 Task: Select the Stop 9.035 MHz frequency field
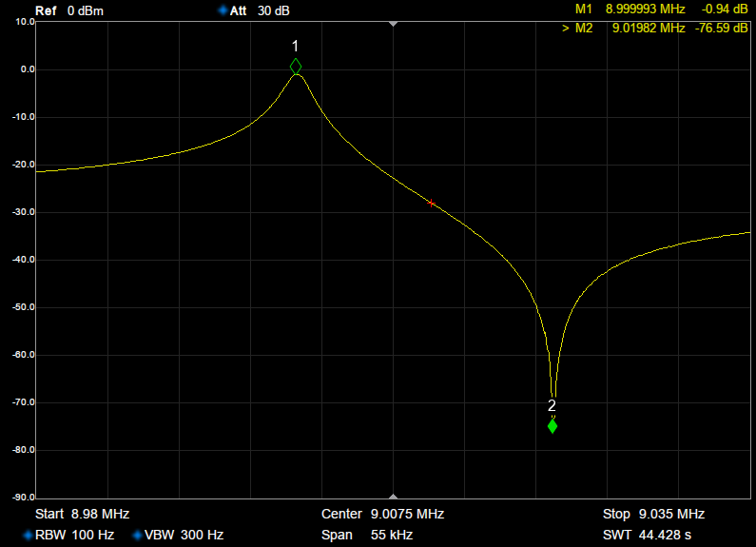[653, 515]
